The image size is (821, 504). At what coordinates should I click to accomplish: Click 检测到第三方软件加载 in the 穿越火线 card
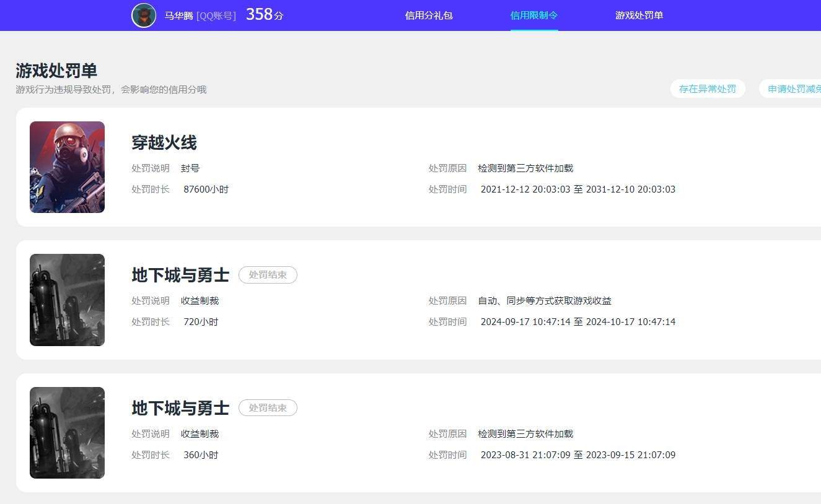[x=525, y=168]
